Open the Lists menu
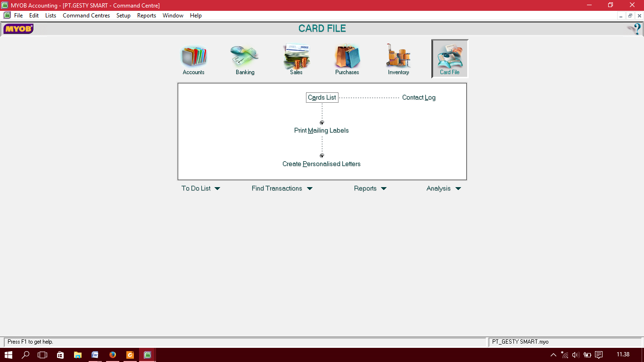The image size is (644, 362). [50, 16]
